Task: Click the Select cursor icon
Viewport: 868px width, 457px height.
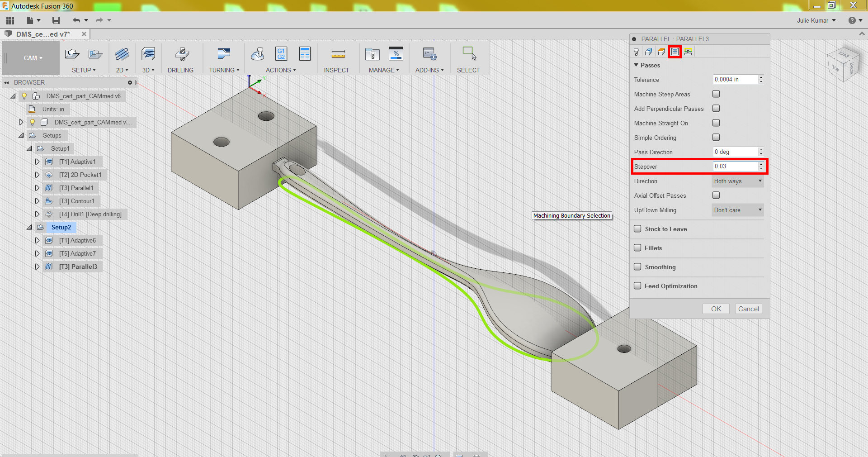Action: [x=469, y=53]
